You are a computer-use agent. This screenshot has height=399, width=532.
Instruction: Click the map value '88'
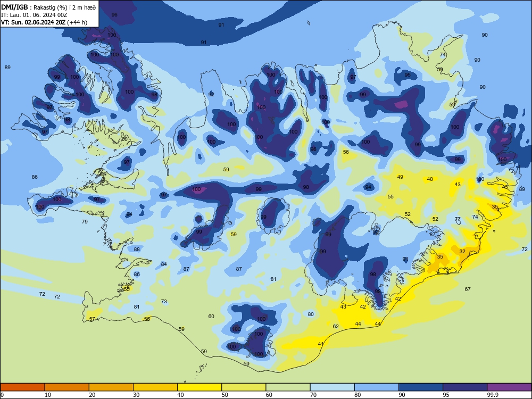click(137, 250)
